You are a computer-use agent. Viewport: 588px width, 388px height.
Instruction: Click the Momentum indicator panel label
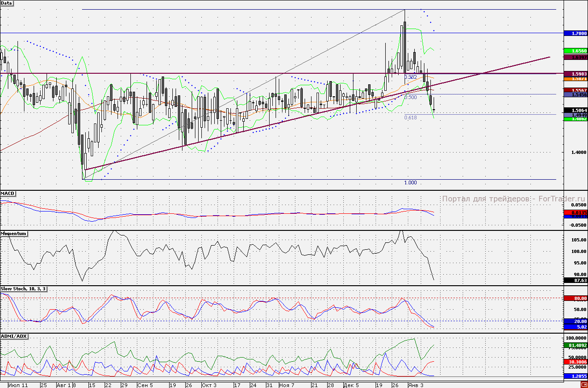click(x=14, y=234)
